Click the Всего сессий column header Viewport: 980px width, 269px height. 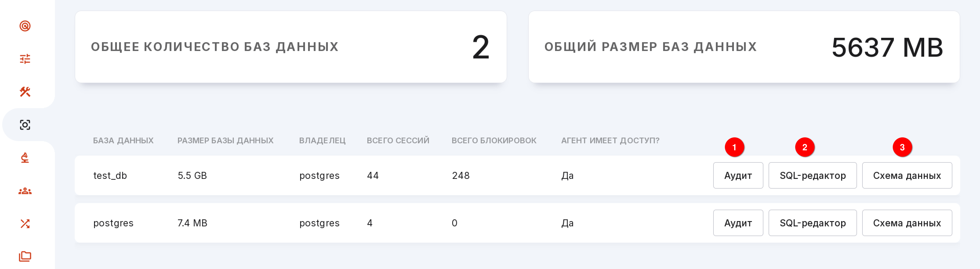click(398, 140)
